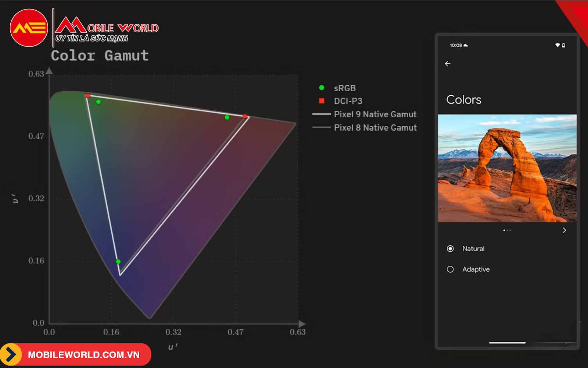
Task: Click the sRGB legend label
Action: 345,88
